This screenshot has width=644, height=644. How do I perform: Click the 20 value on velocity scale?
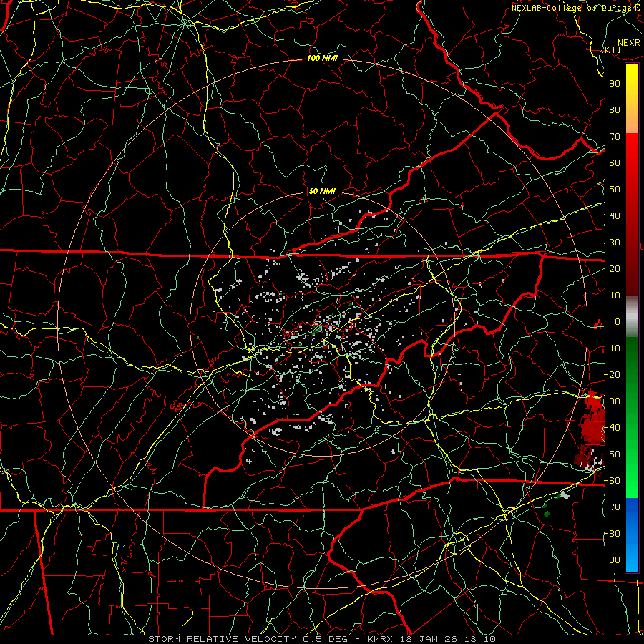point(615,268)
